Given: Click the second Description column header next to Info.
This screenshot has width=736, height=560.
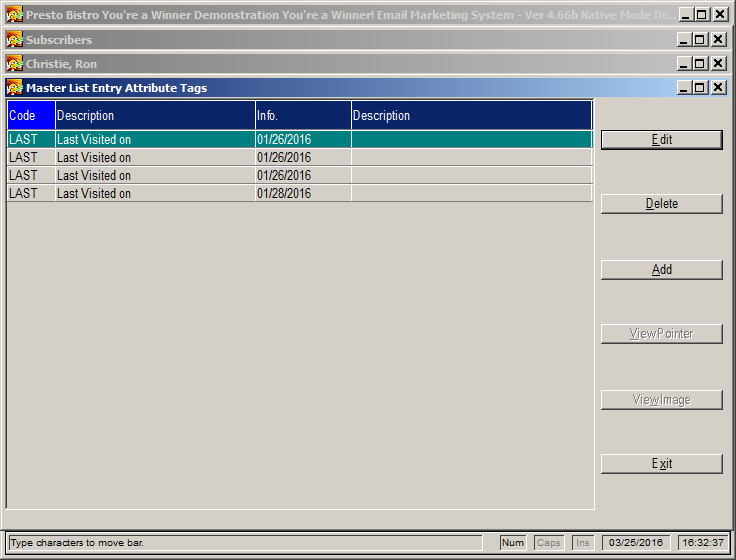Looking at the screenshot, I should point(472,115).
